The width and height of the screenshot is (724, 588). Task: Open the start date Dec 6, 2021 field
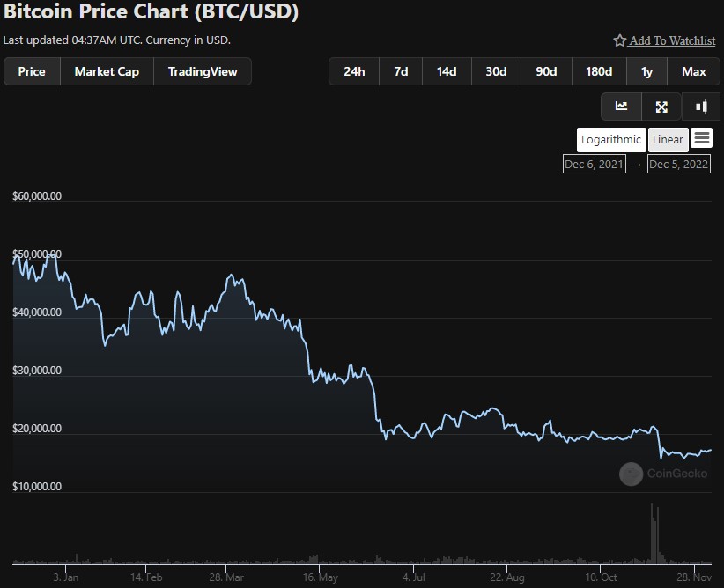coord(594,164)
